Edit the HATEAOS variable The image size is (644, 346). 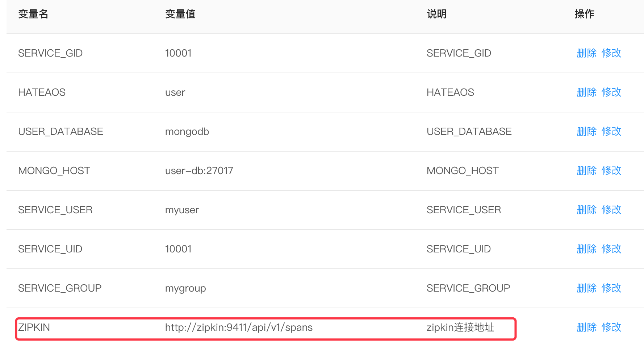click(x=611, y=92)
